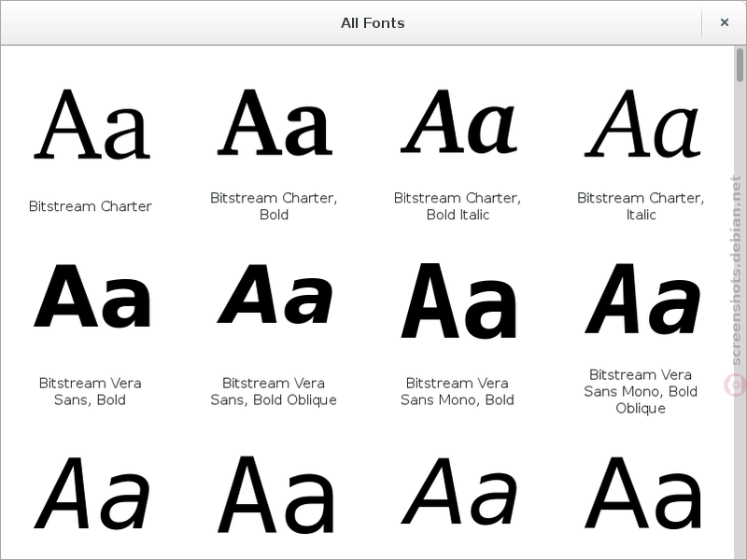Click the "All Fonts" window title
Image resolution: width=747 pixels, height=560 pixels.
373,22
